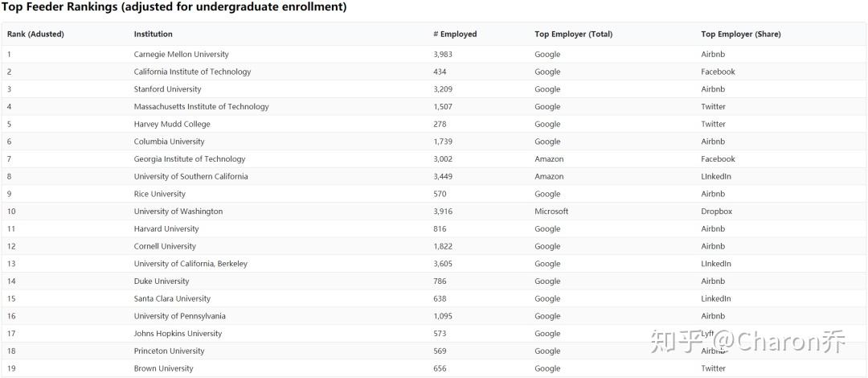Select University of Southern California entry
The width and height of the screenshot is (868, 378).
(x=190, y=177)
